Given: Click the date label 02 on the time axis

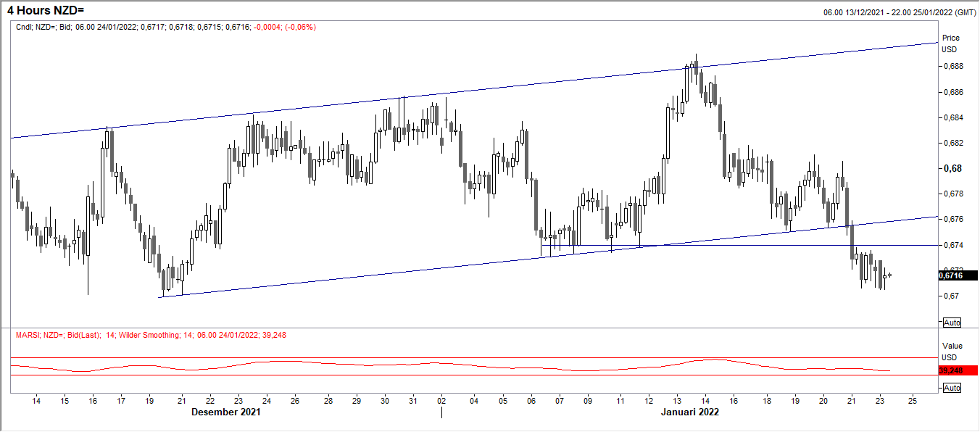Looking at the screenshot, I should tap(441, 400).
